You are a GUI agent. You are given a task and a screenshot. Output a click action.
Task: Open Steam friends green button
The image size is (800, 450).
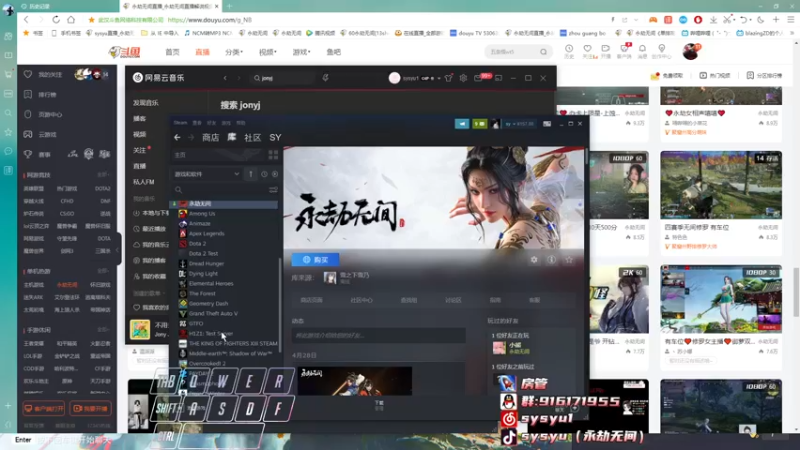coord(480,123)
